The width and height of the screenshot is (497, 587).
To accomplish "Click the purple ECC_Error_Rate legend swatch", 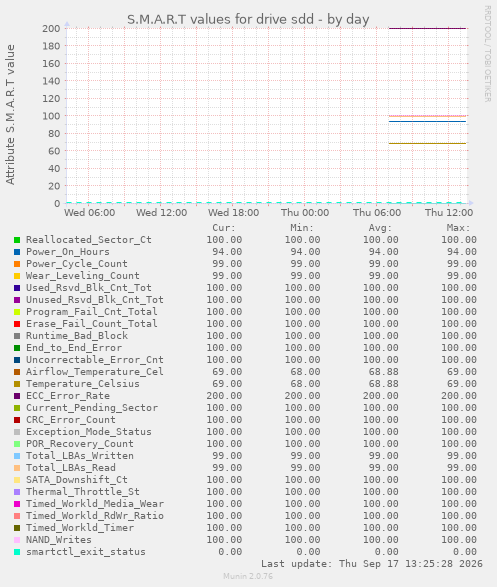I will click(x=17, y=396).
